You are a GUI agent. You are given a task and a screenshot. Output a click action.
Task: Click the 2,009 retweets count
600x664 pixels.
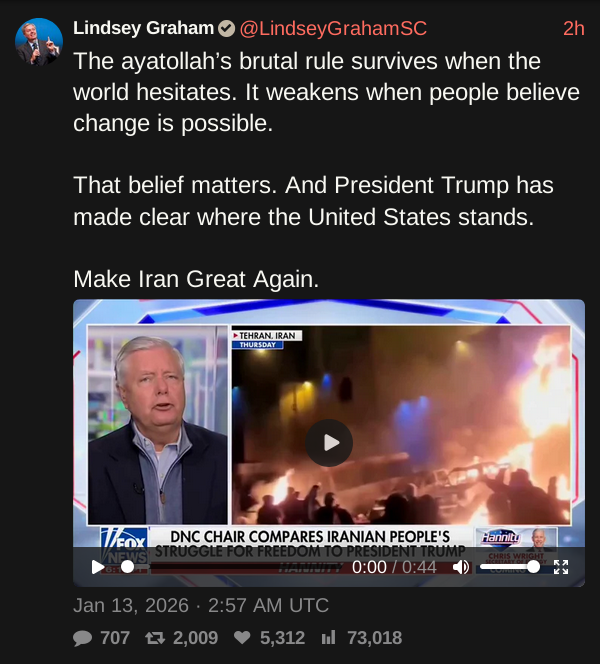click(x=196, y=638)
